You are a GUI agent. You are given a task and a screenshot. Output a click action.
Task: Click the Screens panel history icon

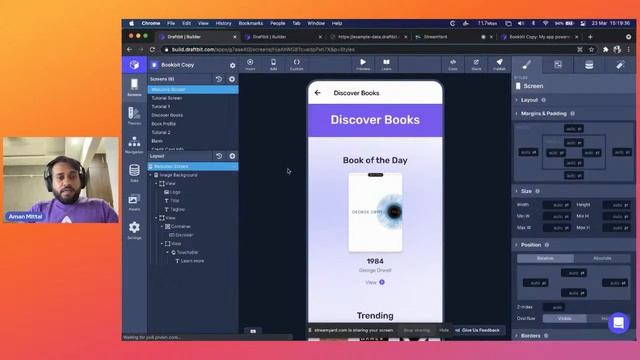(x=219, y=79)
